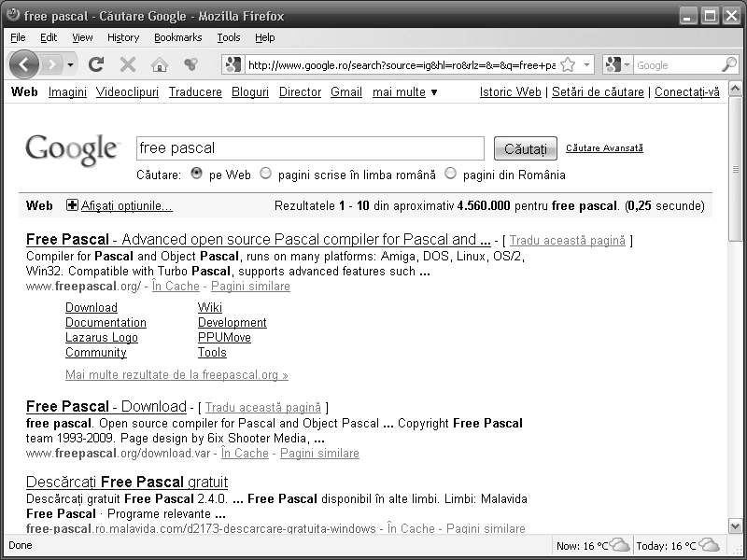Screen dimensions: 747x560
Task: Go back with the Back arrow button
Action: coord(23,64)
